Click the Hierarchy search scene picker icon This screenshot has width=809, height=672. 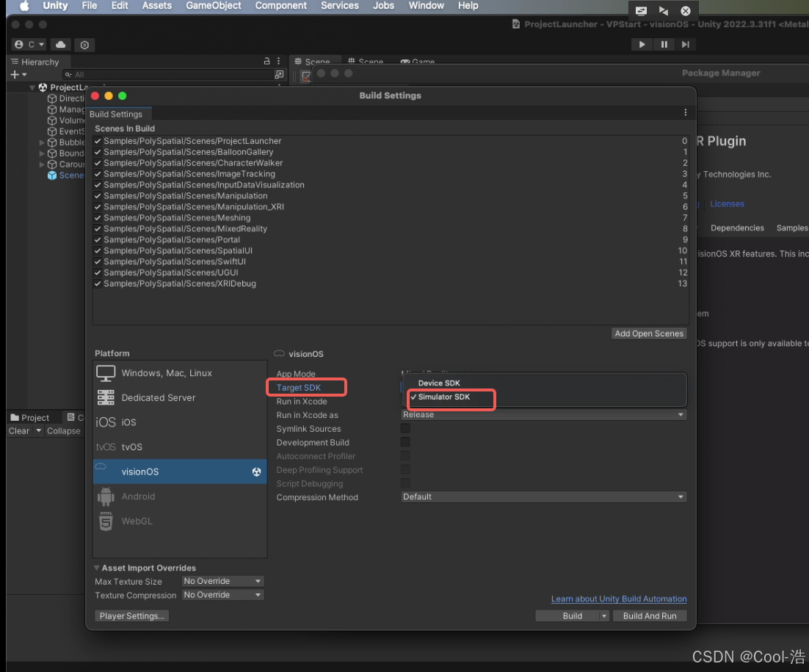coord(279,75)
